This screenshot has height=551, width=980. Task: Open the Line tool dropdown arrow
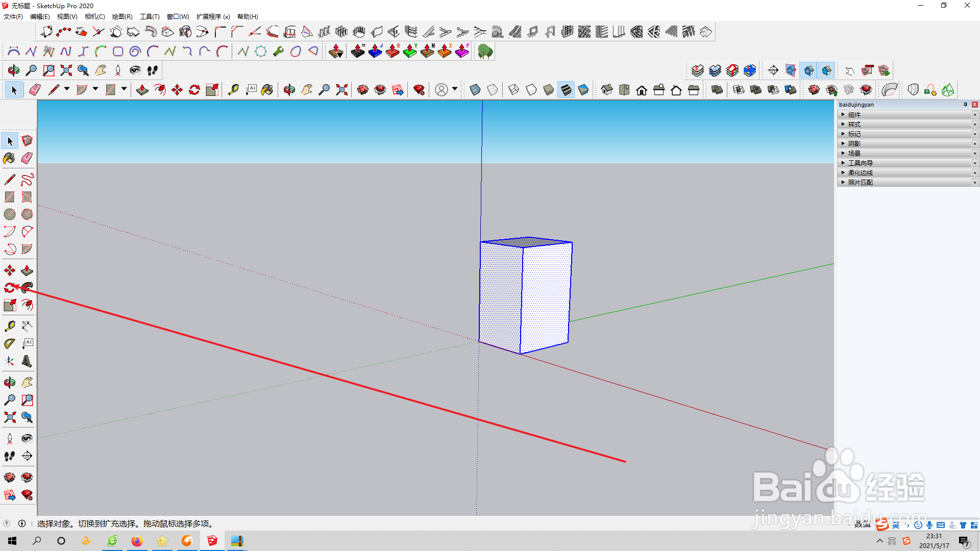coord(66,89)
